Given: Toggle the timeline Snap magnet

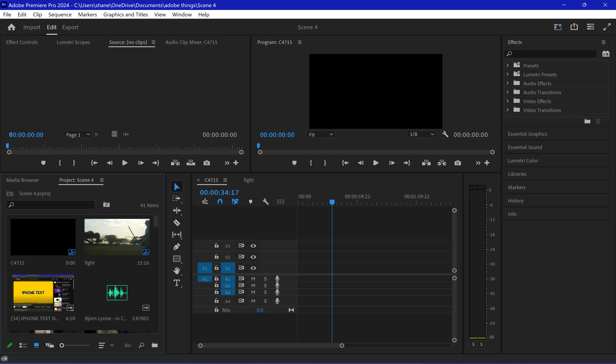Looking at the screenshot, I should [x=220, y=202].
